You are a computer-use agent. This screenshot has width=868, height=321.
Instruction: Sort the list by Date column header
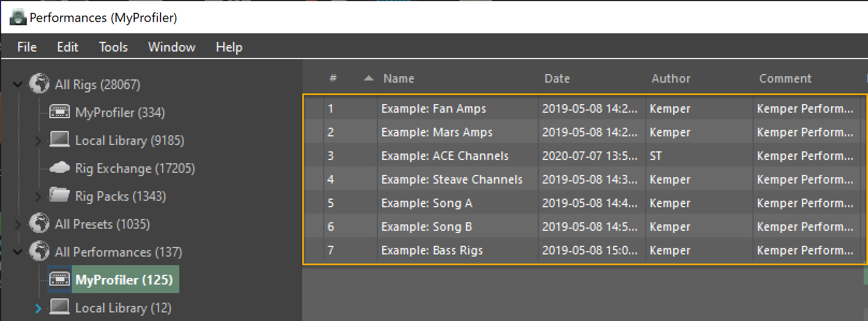[557, 78]
